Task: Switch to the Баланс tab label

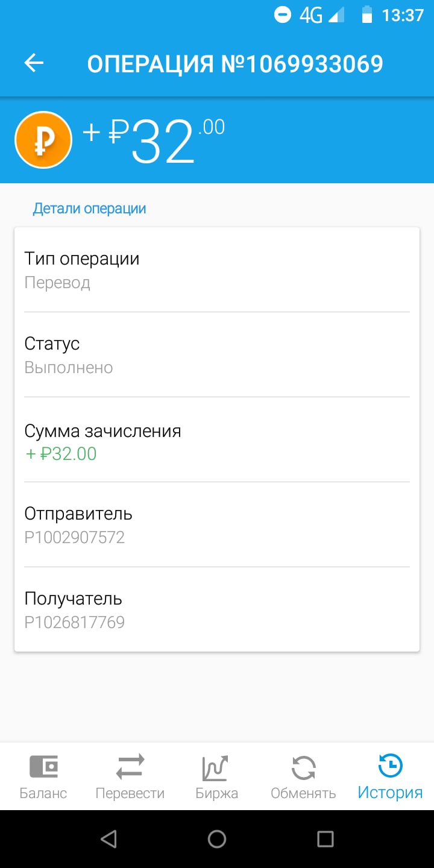Action: coord(43,793)
